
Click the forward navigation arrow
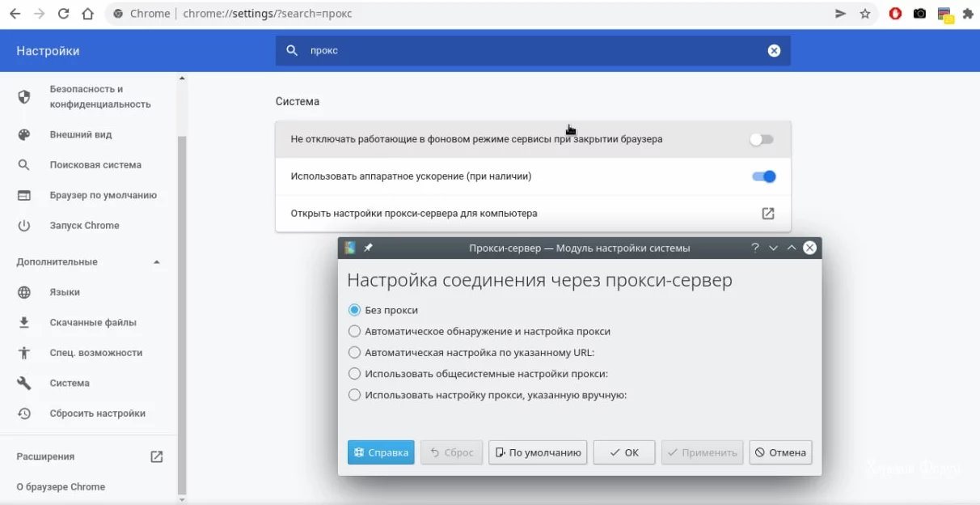(x=39, y=14)
